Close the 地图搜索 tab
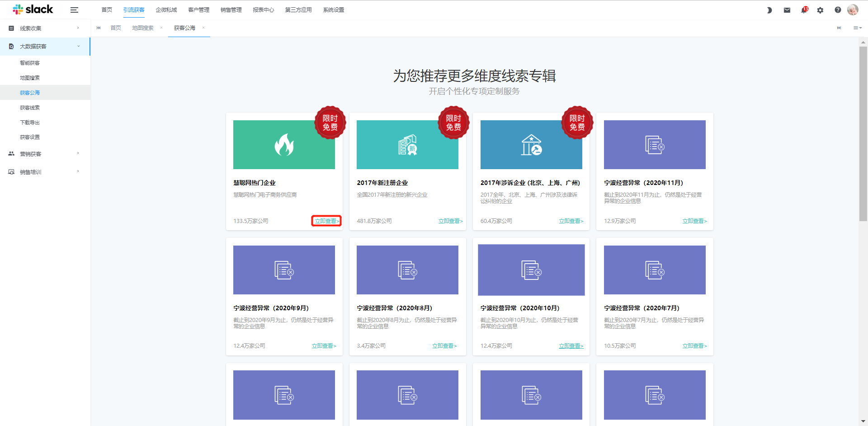Screen dimensions: 868x426 tap(161, 28)
